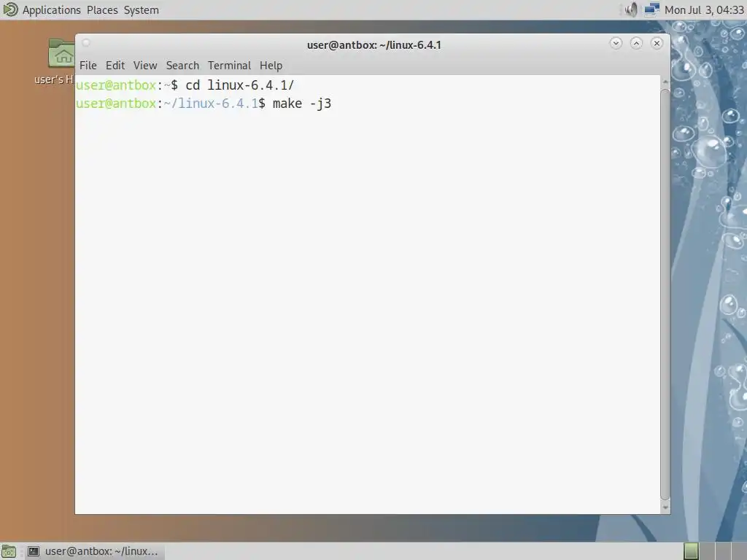Click the 'cd linux-6.4.1/' command text
Screen dimensions: 747x560
(239, 85)
